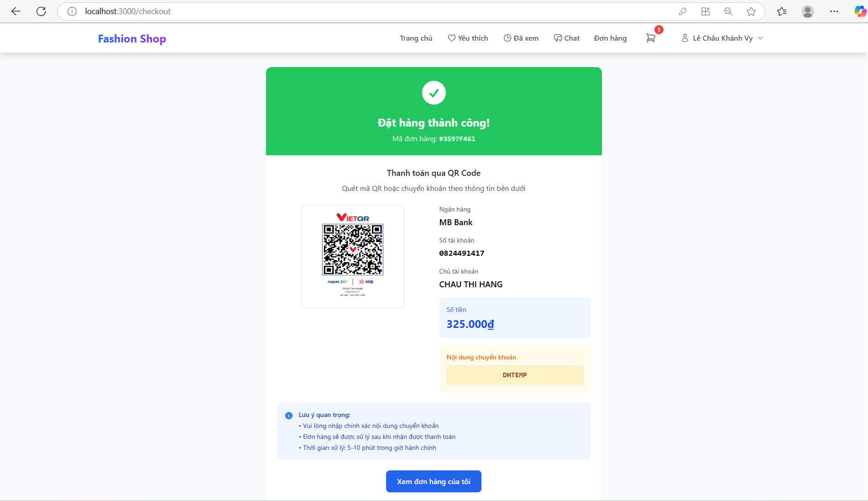The height and width of the screenshot is (501, 868).
Task: Open the shopping cart icon
Action: [651, 38]
